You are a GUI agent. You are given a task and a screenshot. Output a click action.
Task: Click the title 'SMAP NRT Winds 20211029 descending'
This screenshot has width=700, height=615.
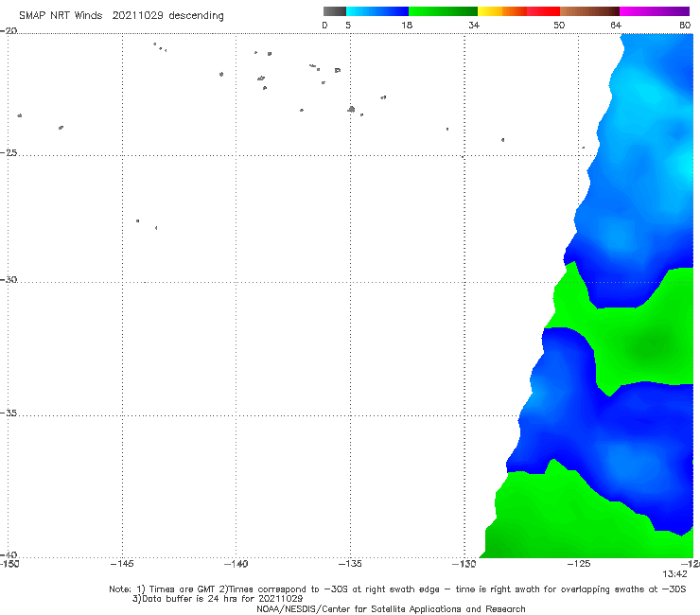pyautogui.click(x=121, y=15)
